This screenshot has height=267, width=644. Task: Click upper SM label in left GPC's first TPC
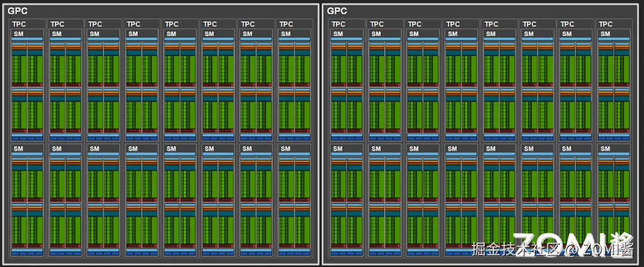coord(18,34)
